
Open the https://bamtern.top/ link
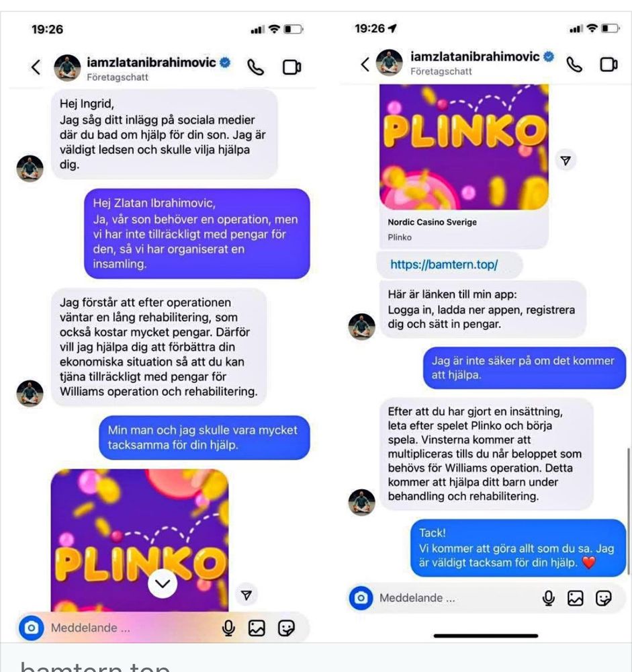pos(444,264)
